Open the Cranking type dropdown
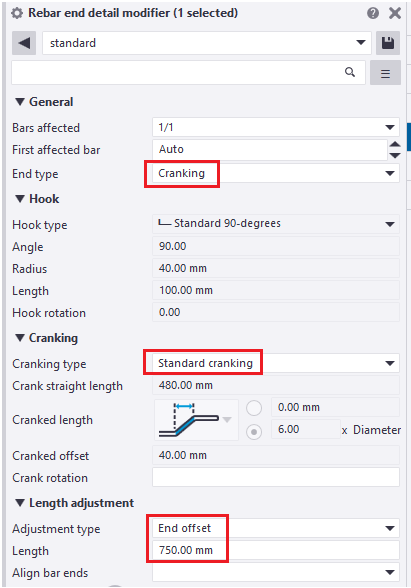This screenshot has width=411, height=588. click(276, 363)
